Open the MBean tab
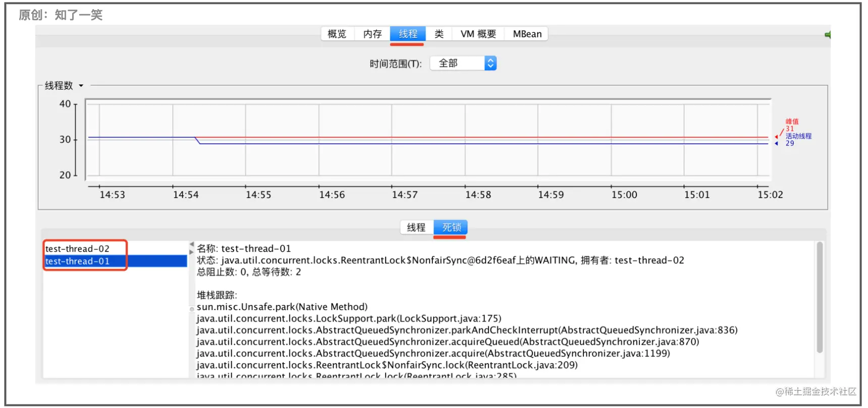Image resolution: width=868 pixels, height=408 pixels. [527, 34]
